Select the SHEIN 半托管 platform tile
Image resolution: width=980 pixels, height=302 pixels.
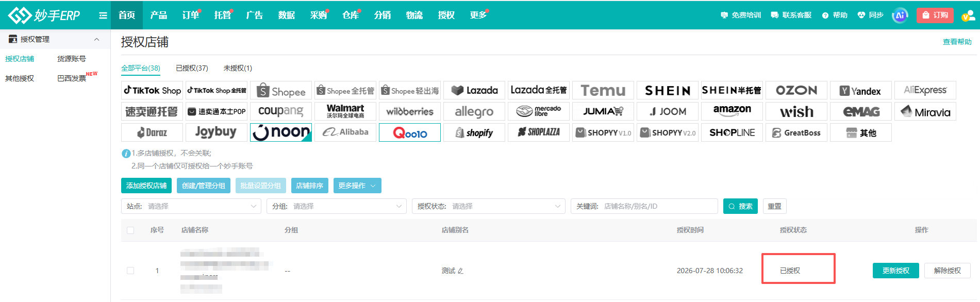coord(732,90)
